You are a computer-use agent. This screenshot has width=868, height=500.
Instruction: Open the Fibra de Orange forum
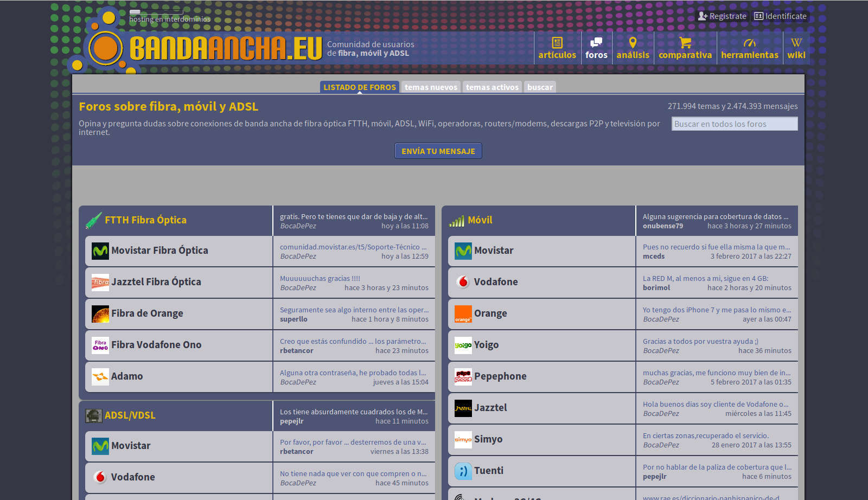coord(147,313)
